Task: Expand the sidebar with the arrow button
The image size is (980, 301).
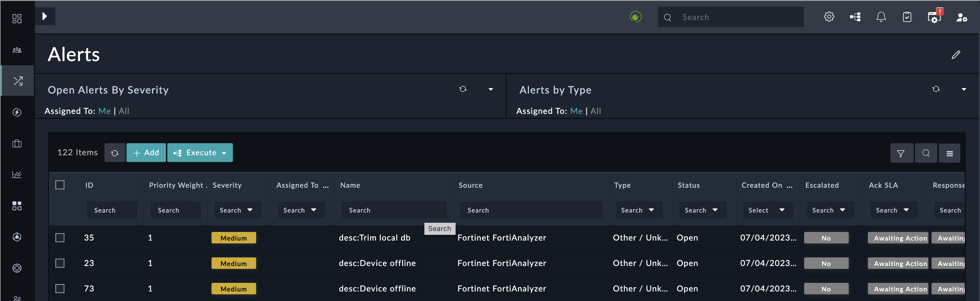Action: (45, 16)
